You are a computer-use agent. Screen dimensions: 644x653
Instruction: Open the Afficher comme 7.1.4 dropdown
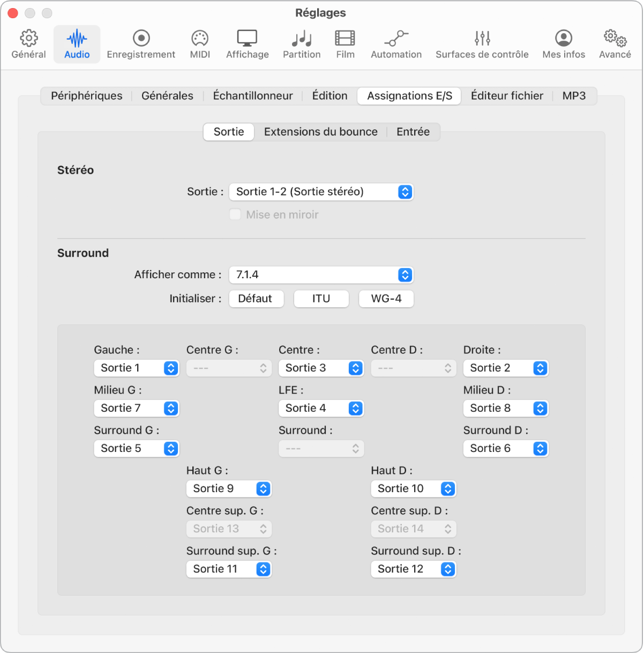(x=321, y=275)
